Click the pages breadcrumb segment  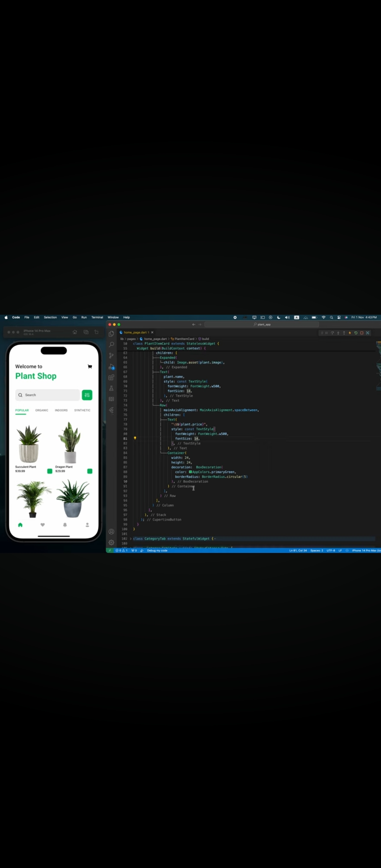point(131,339)
